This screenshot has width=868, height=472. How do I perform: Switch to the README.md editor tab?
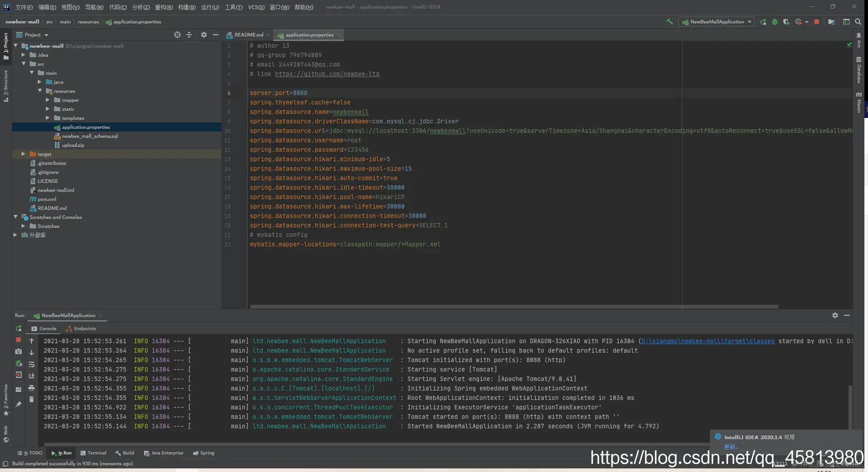249,35
